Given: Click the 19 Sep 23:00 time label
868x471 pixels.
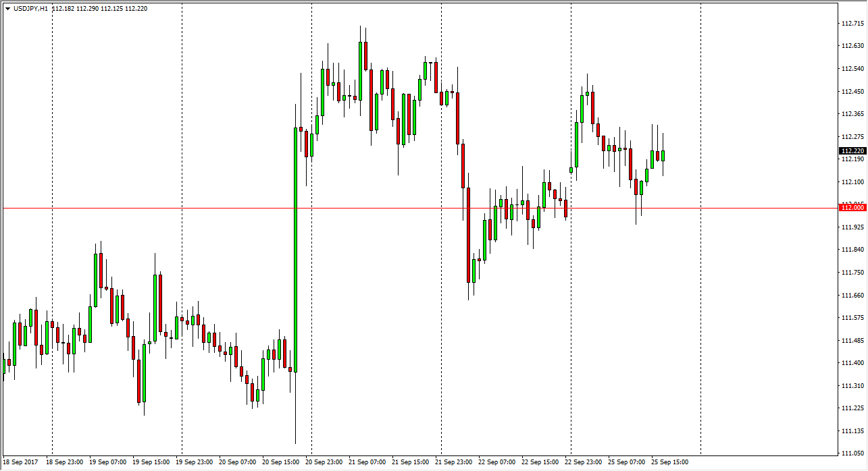Looking at the screenshot, I should coord(195,462).
